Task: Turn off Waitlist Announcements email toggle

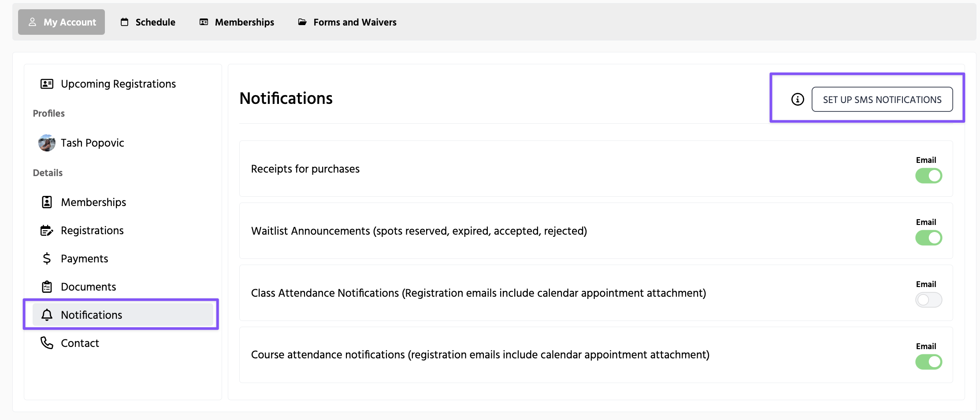Action: point(928,238)
